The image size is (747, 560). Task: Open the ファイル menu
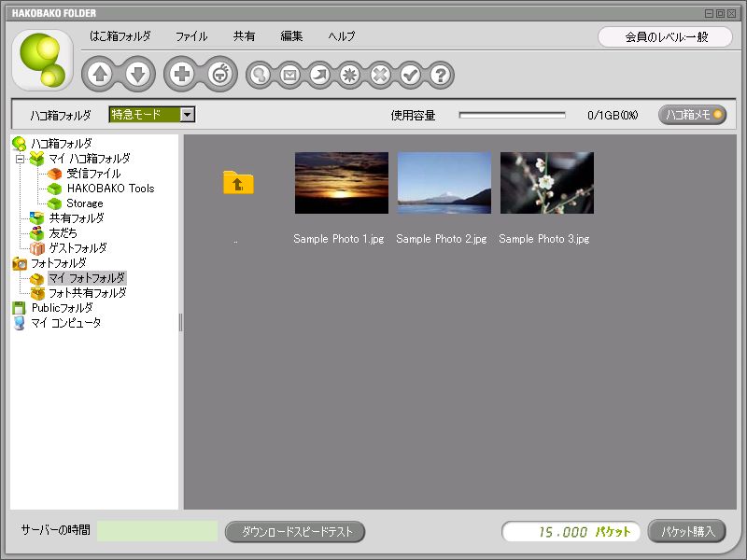pyautogui.click(x=191, y=36)
